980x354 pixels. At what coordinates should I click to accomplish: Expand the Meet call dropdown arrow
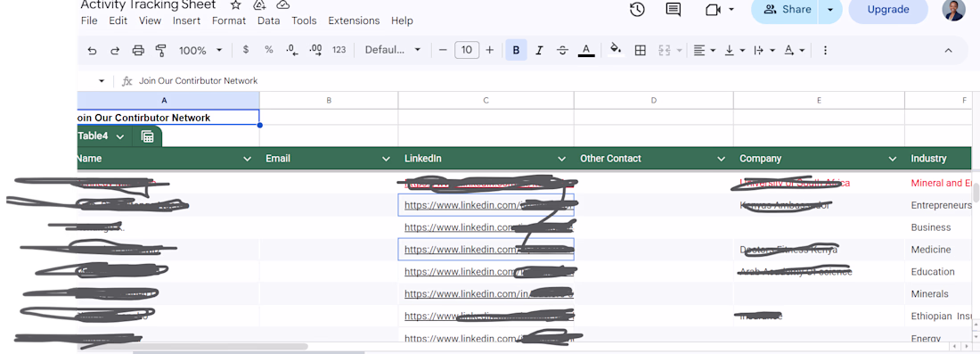click(731, 10)
